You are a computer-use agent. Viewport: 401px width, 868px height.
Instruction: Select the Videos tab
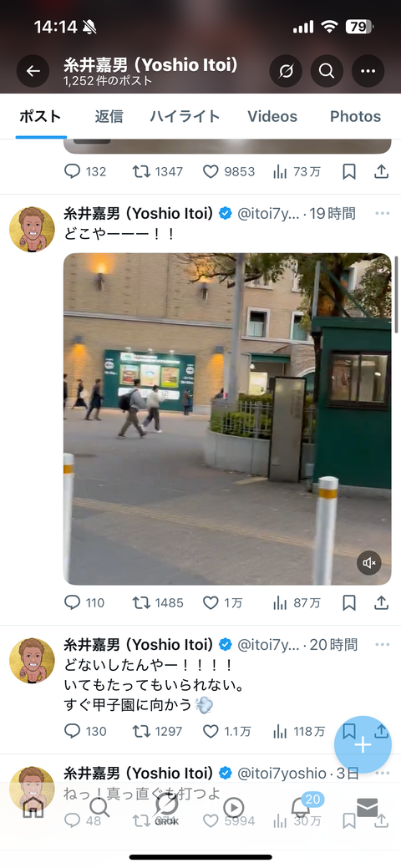272,116
